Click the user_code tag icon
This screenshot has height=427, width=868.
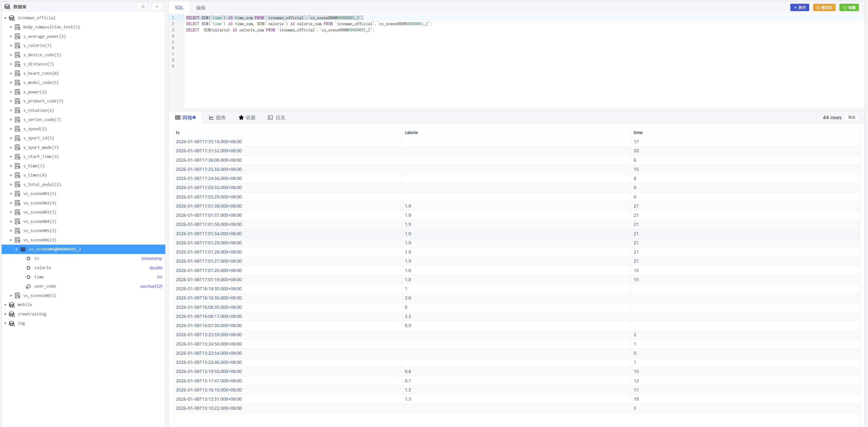(x=28, y=287)
